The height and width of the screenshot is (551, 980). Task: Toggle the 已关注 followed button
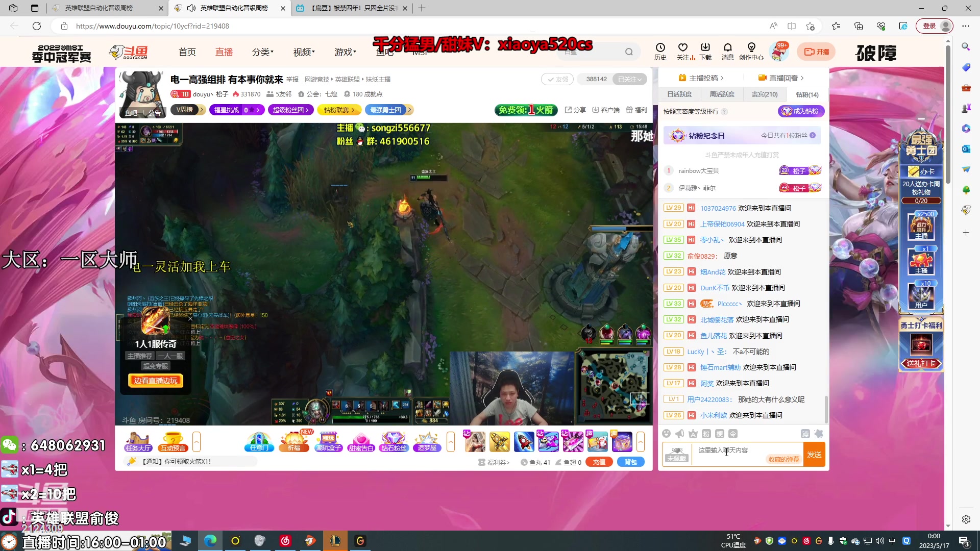[629, 79]
